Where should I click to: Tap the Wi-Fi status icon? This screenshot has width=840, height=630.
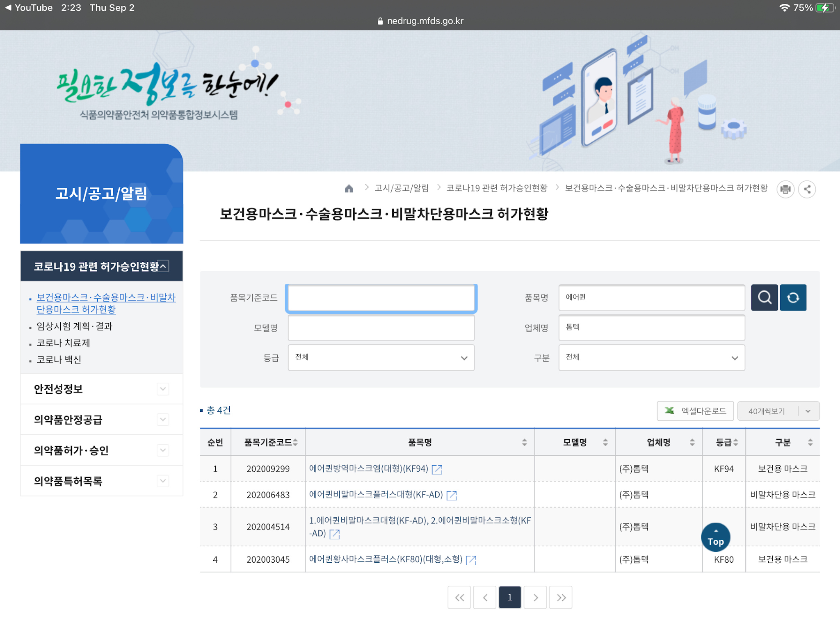[x=784, y=8]
